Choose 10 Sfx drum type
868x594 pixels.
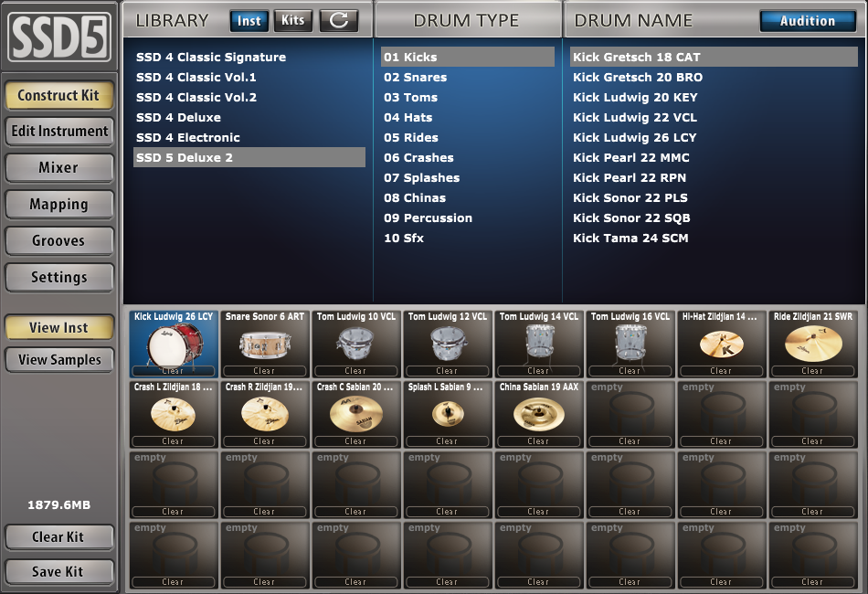pyautogui.click(x=468, y=238)
